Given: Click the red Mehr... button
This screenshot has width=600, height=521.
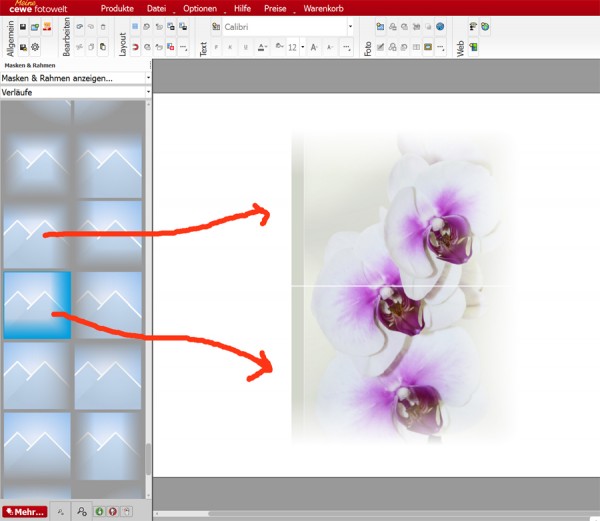Looking at the screenshot, I should tap(24, 512).
